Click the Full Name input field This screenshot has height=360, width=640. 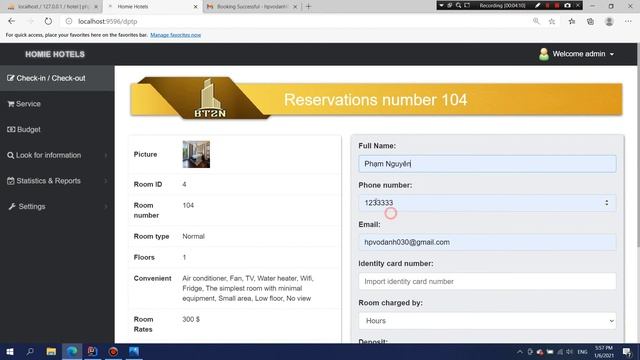tap(487, 164)
